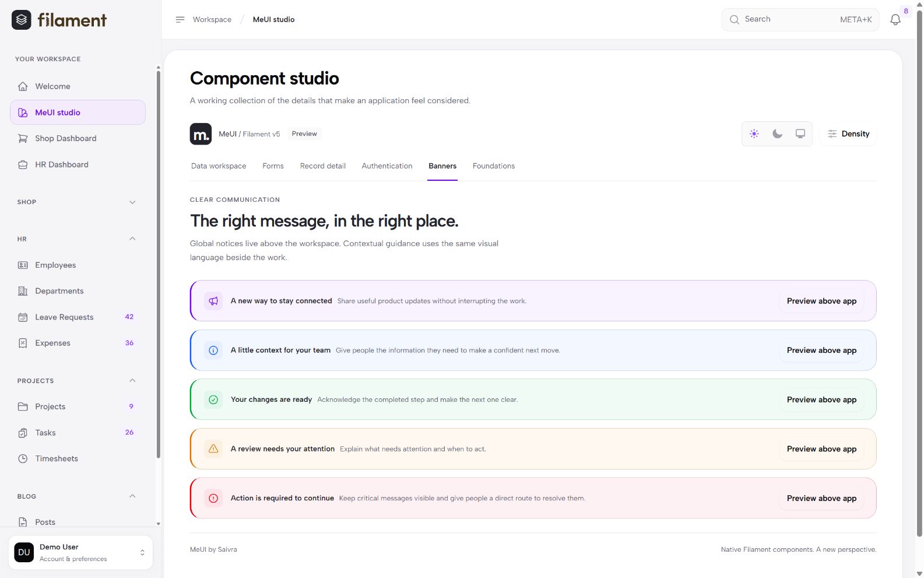Click the info icon in the blue banner

[x=213, y=351]
